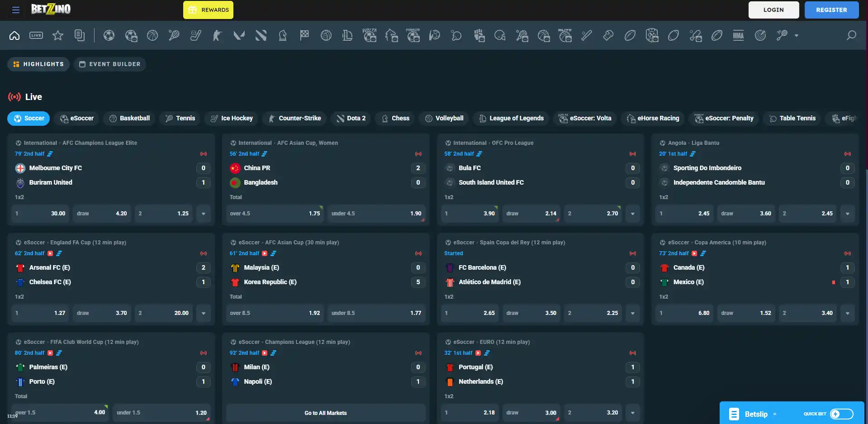Select the chess knight icon in the sports bar
This screenshot has height=424, width=868.
coord(283,35)
